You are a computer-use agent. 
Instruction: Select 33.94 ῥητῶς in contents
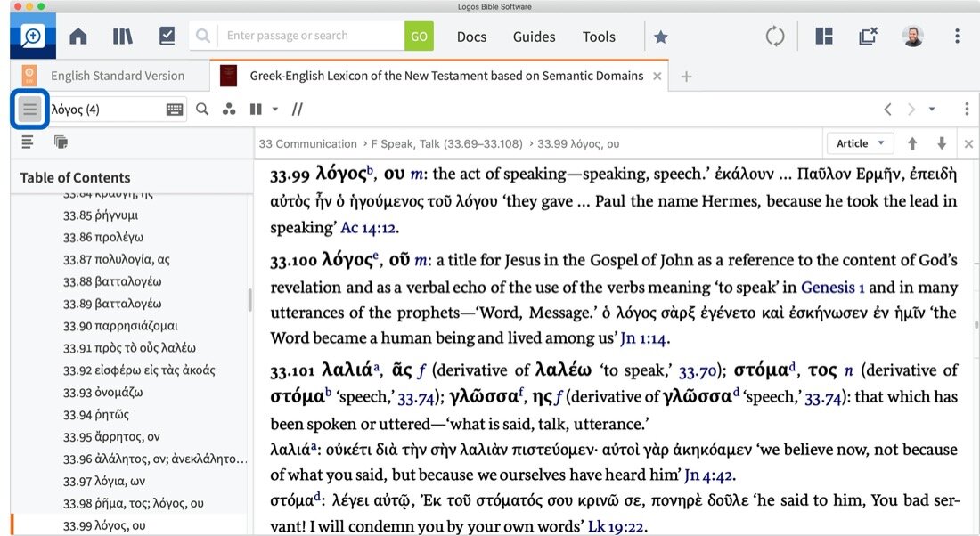95,415
